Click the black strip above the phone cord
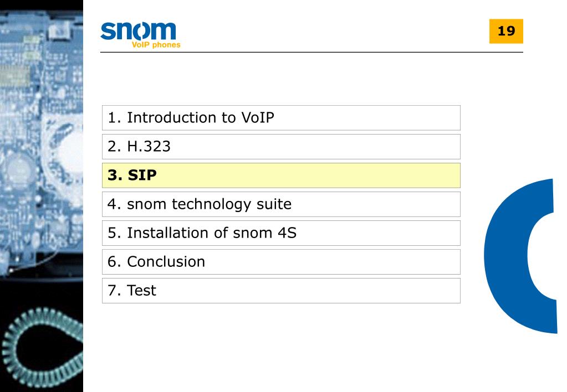Screen dimensions: 567x392 (42, 291)
